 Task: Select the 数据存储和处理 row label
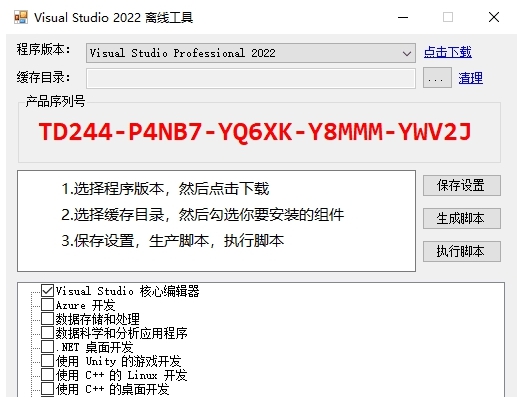pos(98,319)
